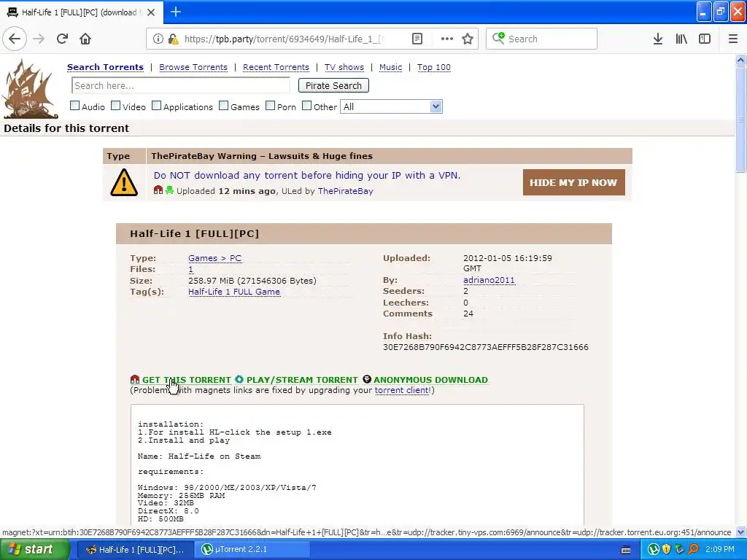Image resolution: width=747 pixels, height=560 pixels.
Task: Open uploader adriano2011 profile link
Action: pos(489,280)
